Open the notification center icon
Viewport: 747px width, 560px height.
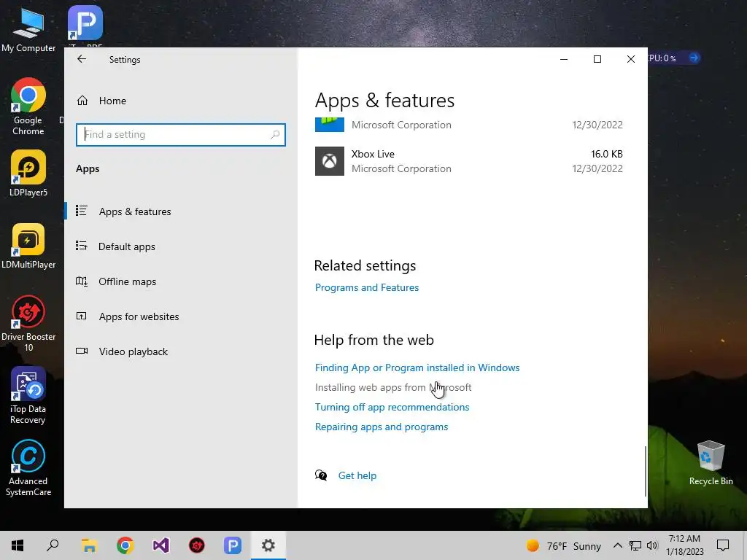(x=723, y=545)
